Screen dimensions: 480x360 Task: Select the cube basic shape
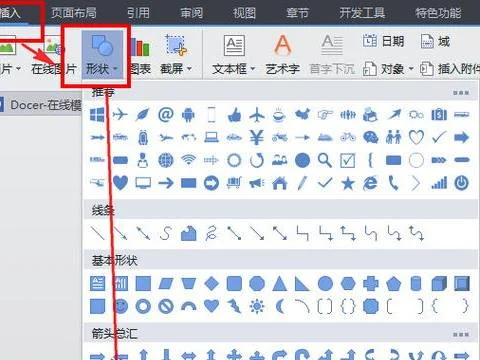(439, 284)
